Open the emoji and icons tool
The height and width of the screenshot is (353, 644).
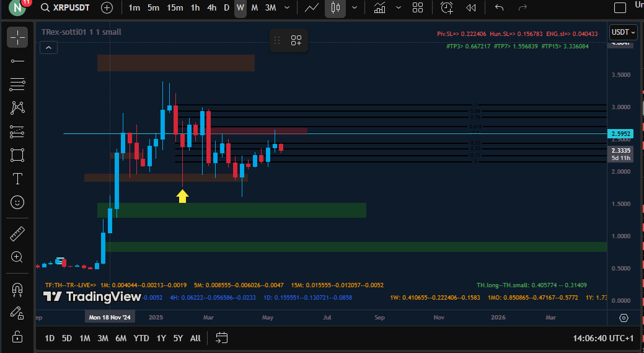17,202
